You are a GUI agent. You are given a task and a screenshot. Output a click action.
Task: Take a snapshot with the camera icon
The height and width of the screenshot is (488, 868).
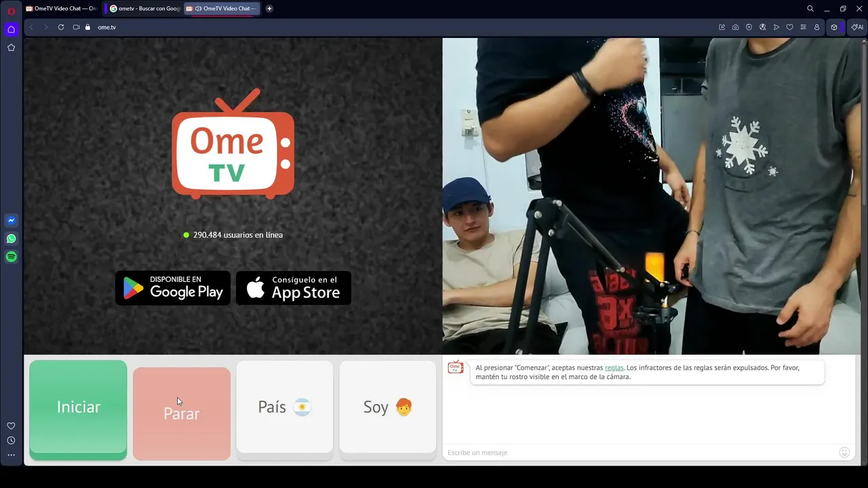tap(736, 27)
